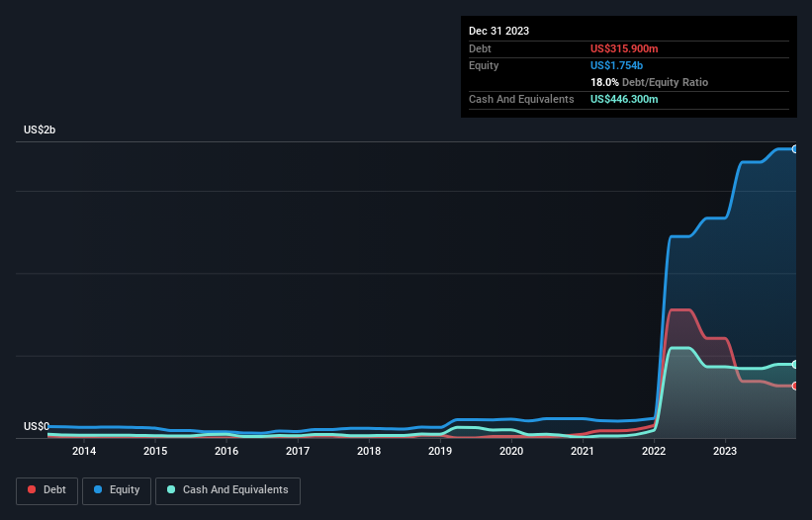The height and width of the screenshot is (520, 812).
Task: Toggle the Debt series legend button
Action: click(46, 490)
